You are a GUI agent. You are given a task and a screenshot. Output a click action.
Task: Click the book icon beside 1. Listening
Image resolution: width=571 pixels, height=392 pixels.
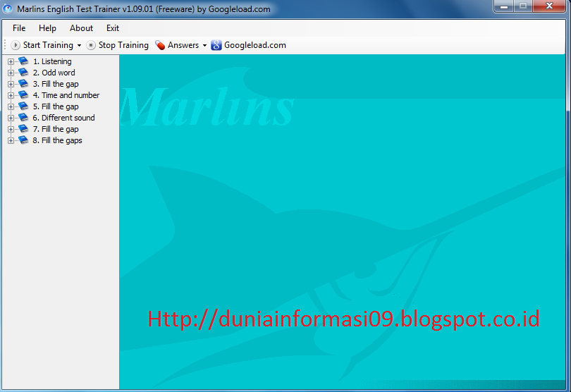click(23, 61)
